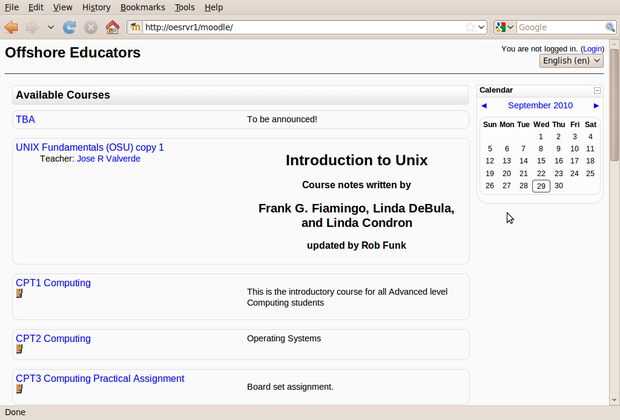The width and height of the screenshot is (620, 420).
Task: Go to the Home page icon
Action: click(x=113, y=27)
